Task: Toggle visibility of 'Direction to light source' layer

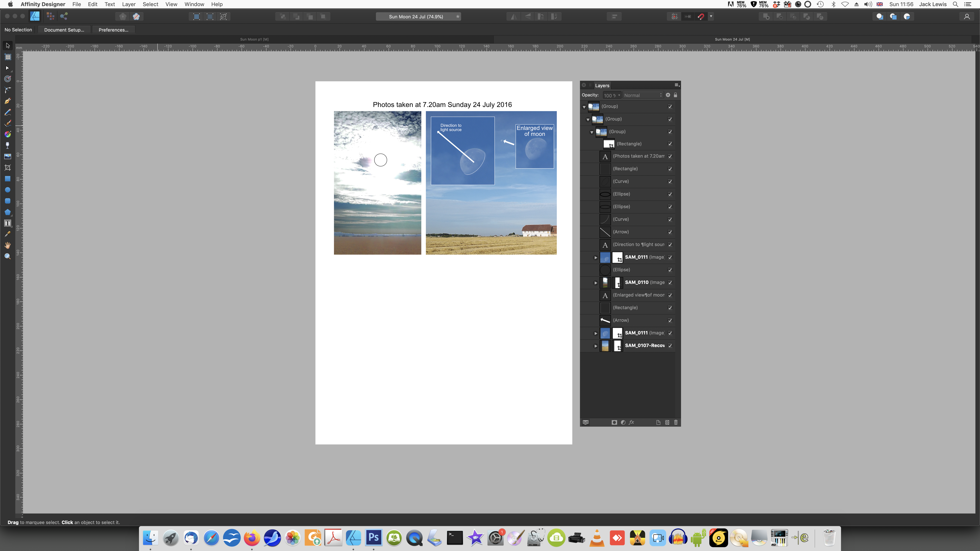Action: click(x=670, y=245)
